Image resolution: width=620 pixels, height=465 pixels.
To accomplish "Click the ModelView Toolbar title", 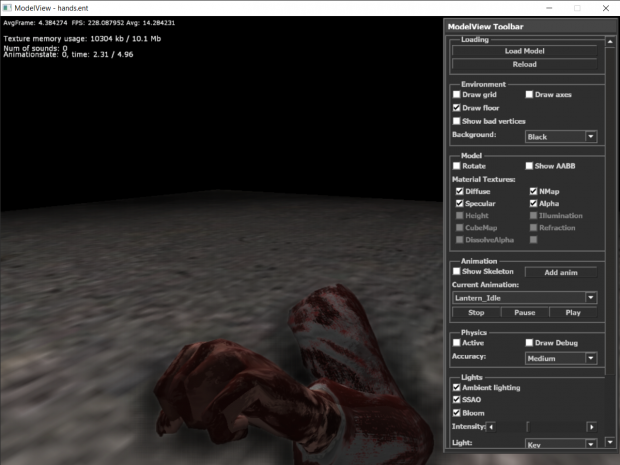I will pyautogui.click(x=486, y=27).
